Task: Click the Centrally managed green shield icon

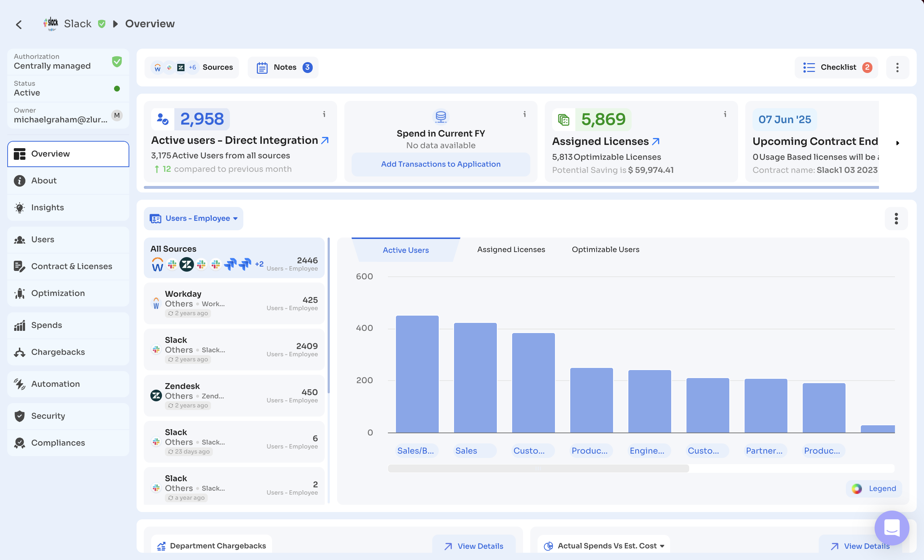Action: coord(117,61)
